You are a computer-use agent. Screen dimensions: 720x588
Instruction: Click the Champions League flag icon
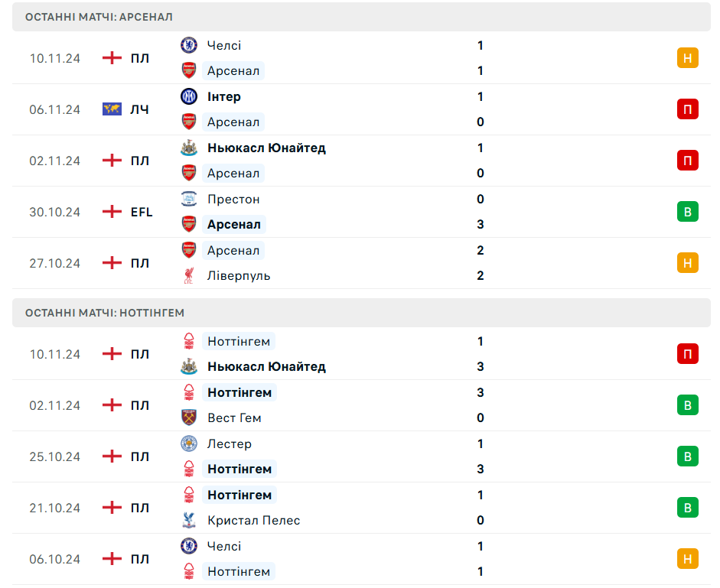(x=112, y=109)
